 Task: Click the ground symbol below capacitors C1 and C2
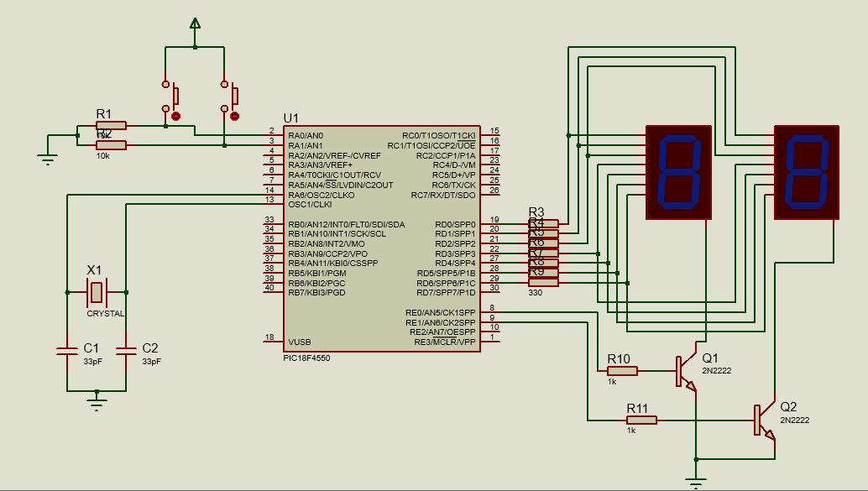97,405
